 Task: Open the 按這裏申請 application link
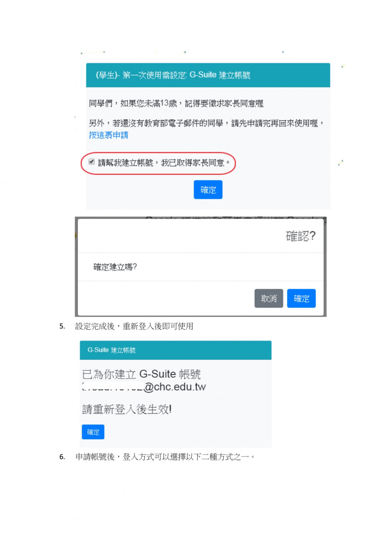coord(109,135)
